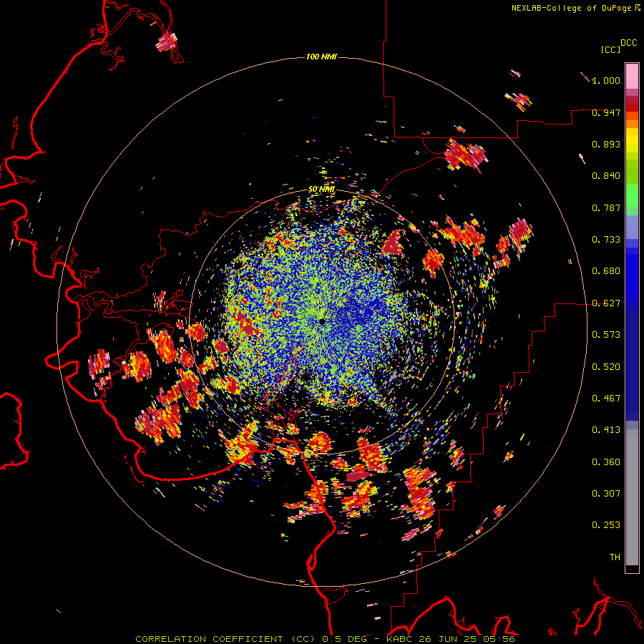This screenshot has width=644, height=644.
Task: Click the 1.000 color scale value
Action: [606, 80]
